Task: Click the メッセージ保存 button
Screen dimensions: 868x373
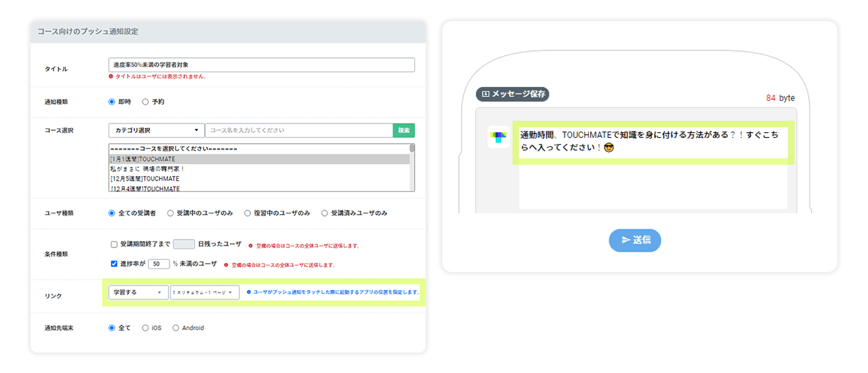Action: pos(513,94)
